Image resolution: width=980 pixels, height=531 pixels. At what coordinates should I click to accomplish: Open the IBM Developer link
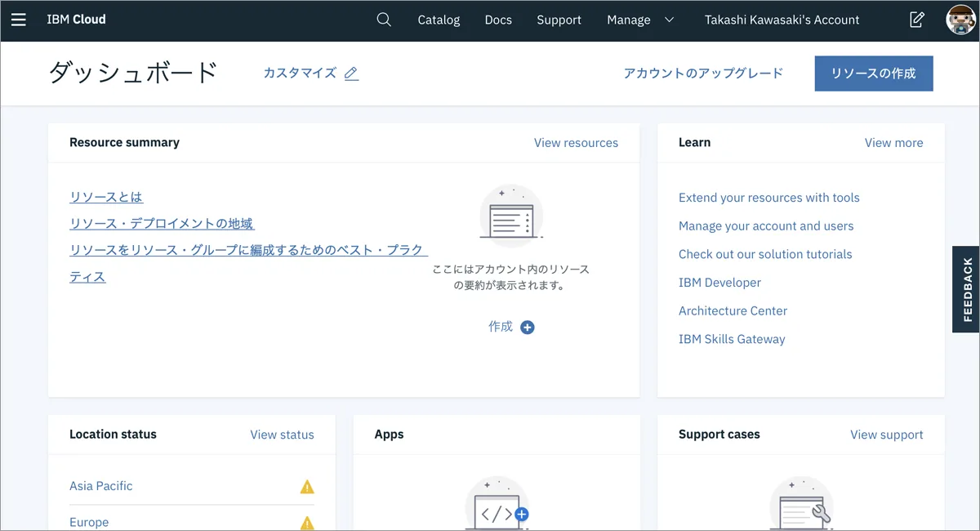coord(719,283)
